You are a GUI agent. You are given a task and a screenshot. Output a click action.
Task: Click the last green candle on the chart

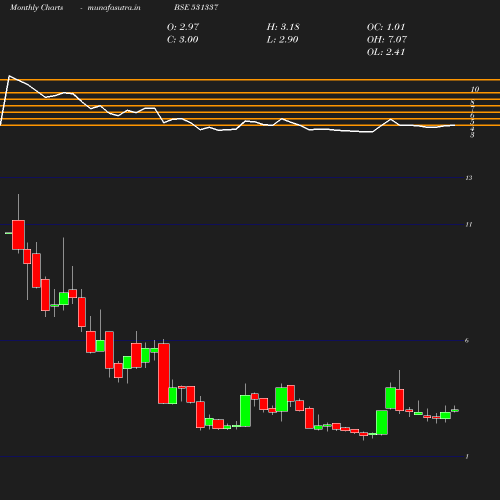(455, 410)
